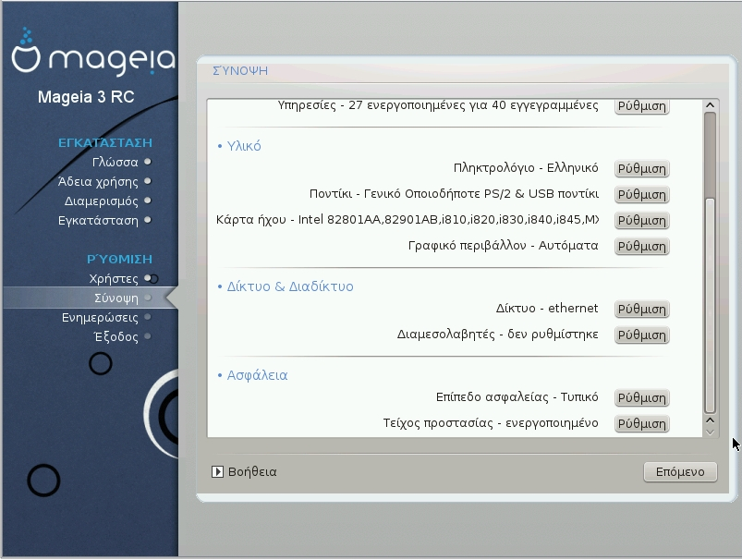Select the Σύνοψη step

tap(116, 298)
